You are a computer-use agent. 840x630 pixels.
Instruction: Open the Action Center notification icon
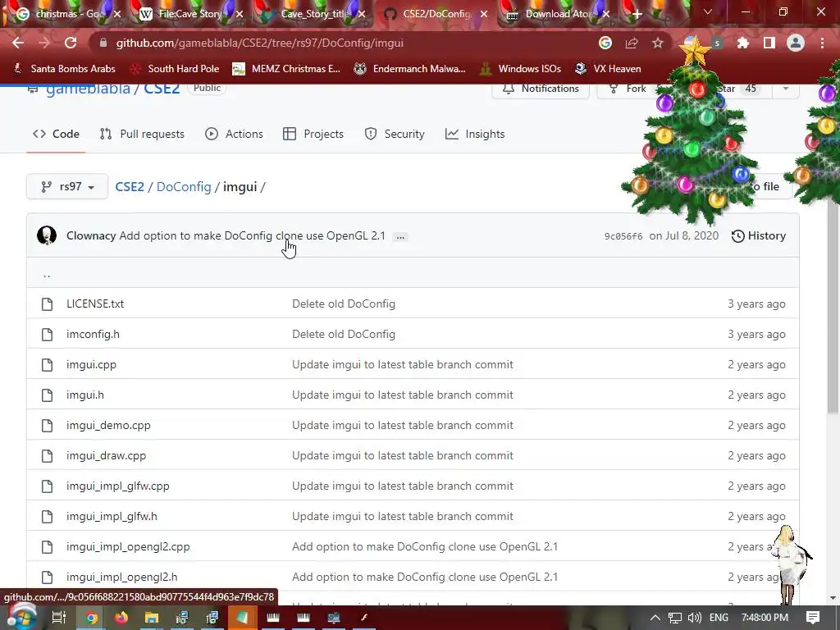(813, 618)
